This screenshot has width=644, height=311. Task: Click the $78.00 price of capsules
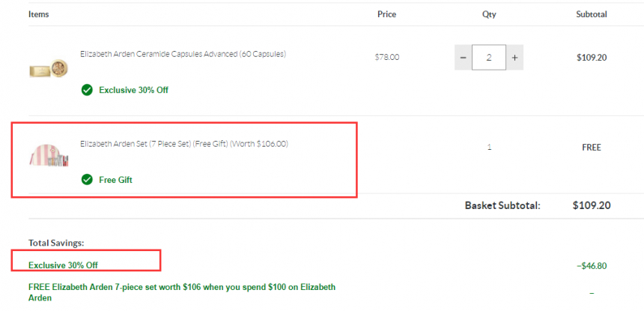point(387,58)
